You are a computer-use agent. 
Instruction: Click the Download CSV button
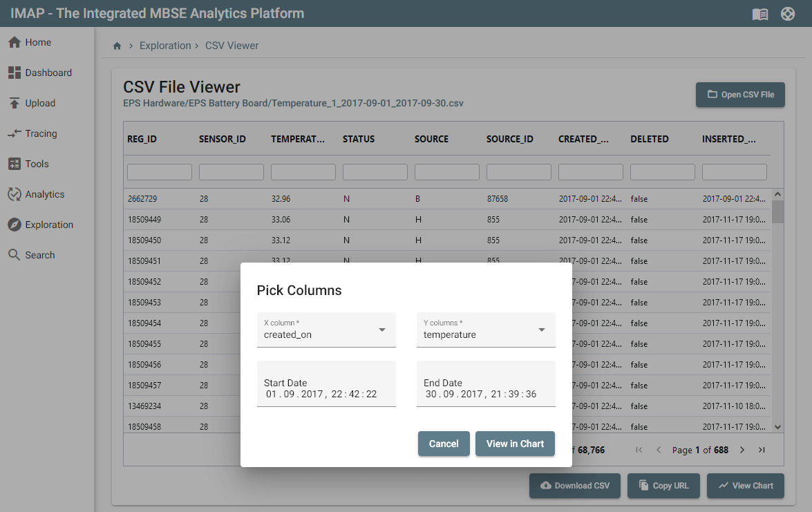click(575, 486)
